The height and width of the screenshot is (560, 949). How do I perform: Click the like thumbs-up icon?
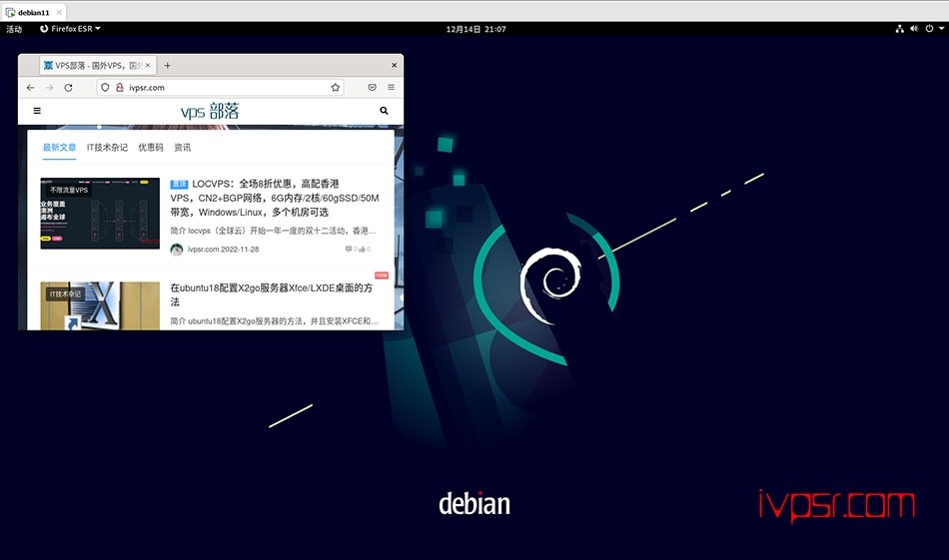362,250
